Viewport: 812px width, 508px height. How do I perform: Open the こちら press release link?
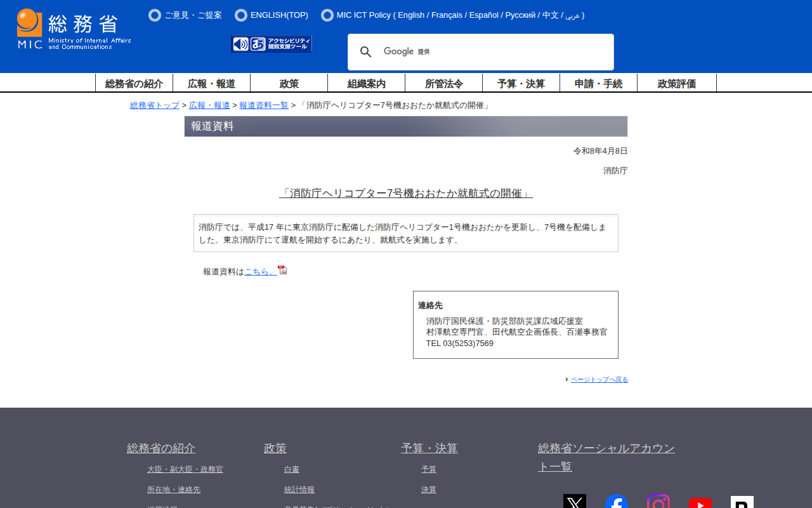(x=260, y=272)
